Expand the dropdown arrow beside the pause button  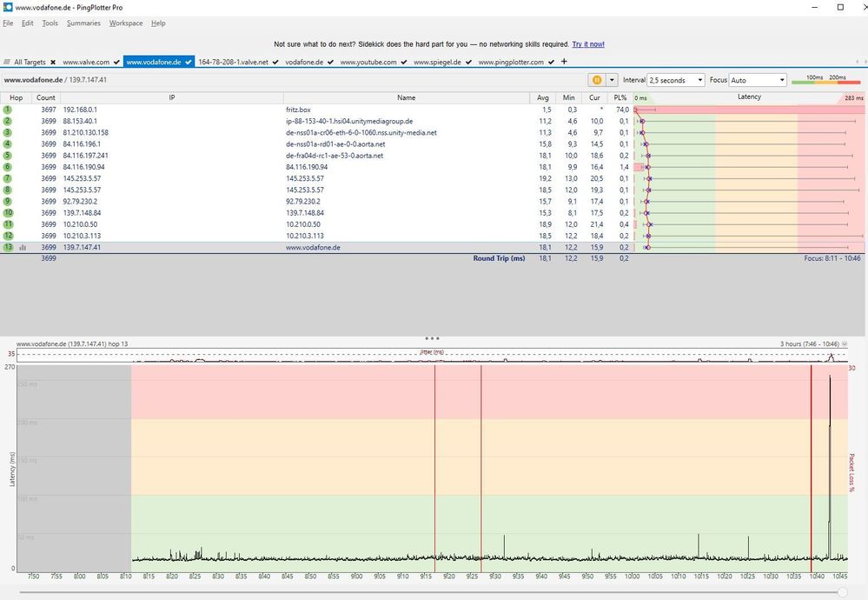(x=612, y=80)
